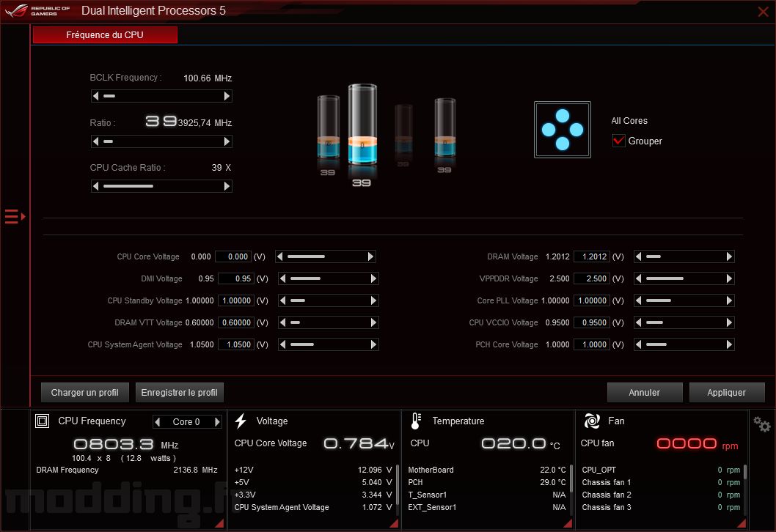Click Enregistrer le profil button

coord(179,393)
